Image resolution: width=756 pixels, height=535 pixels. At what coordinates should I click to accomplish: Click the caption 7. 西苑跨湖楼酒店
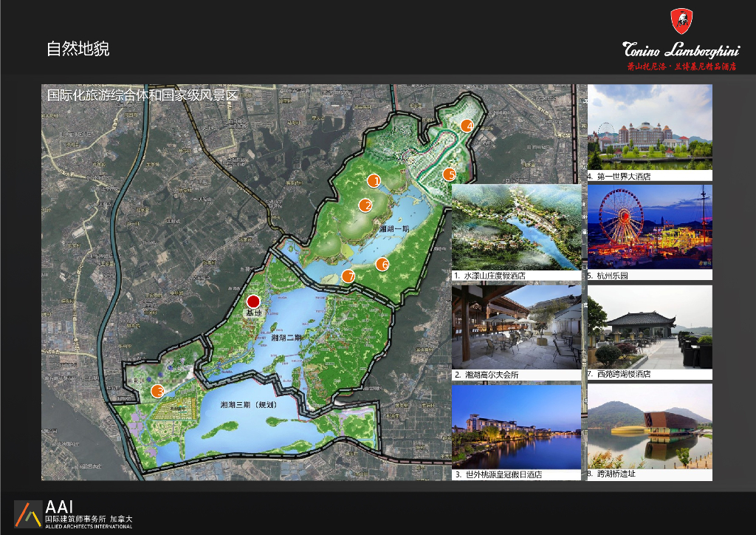619,374
